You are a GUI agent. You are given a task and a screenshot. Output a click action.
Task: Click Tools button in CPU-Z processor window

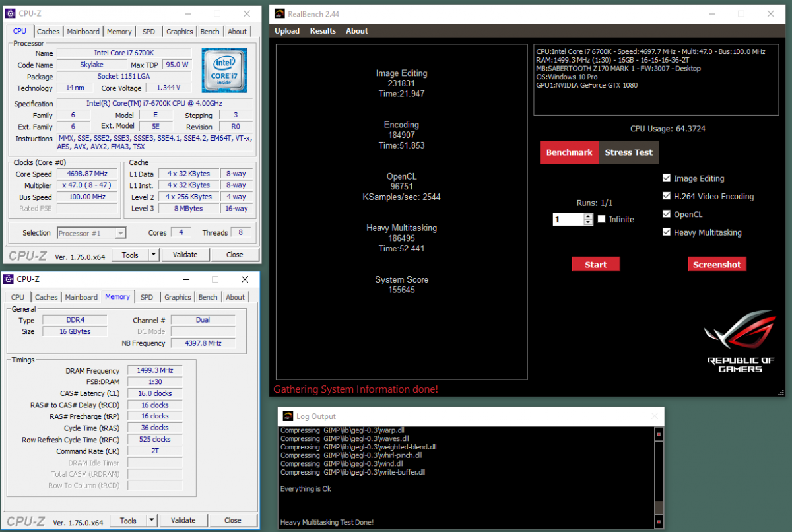pyautogui.click(x=130, y=255)
